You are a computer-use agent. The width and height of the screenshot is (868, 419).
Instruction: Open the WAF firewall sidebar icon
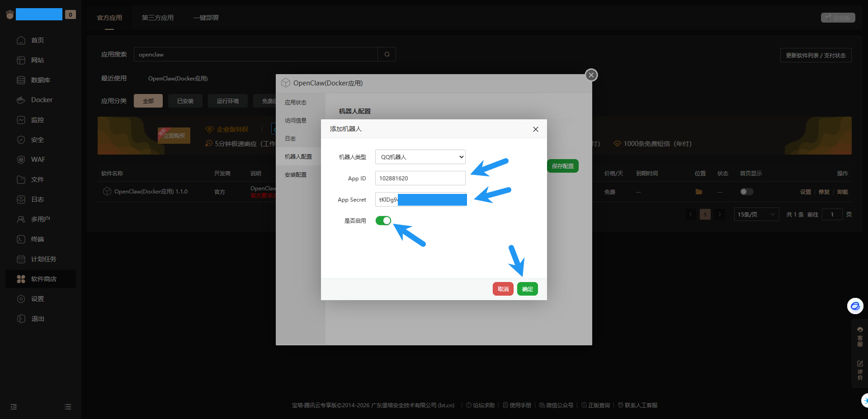coord(21,160)
